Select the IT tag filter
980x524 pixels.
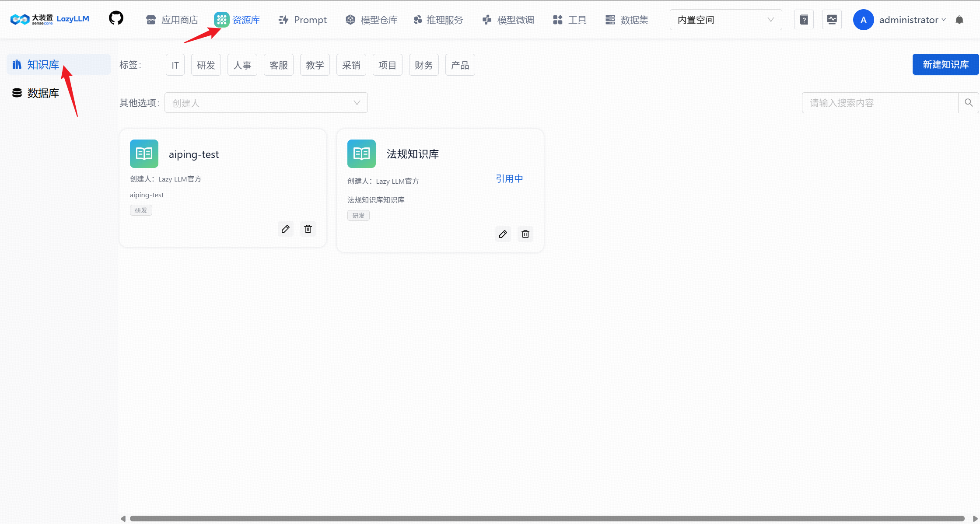click(x=175, y=64)
